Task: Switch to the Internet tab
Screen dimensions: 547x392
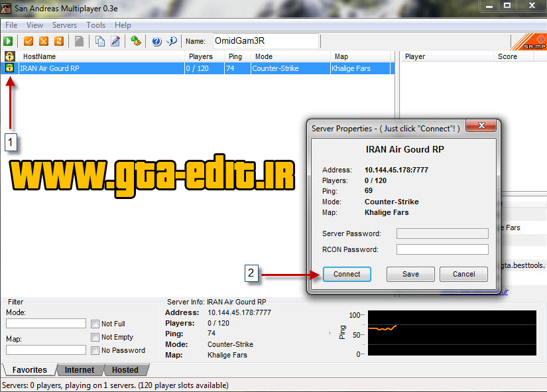Action: click(80, 370)
